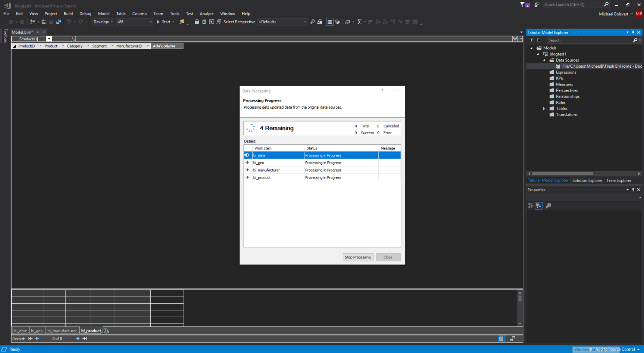Click the diagram view icon in bottom status strip
644x353 pixels.
click(513, 339)
